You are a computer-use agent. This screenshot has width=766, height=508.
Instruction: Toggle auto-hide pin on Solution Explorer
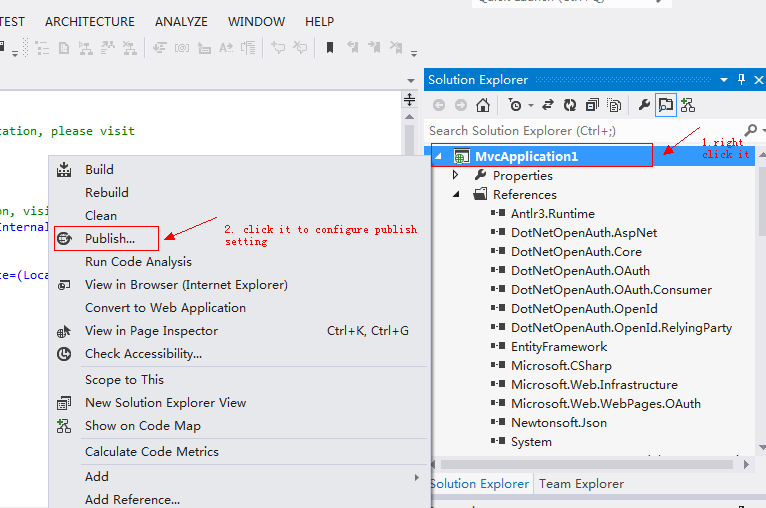[x=741, y=80]
